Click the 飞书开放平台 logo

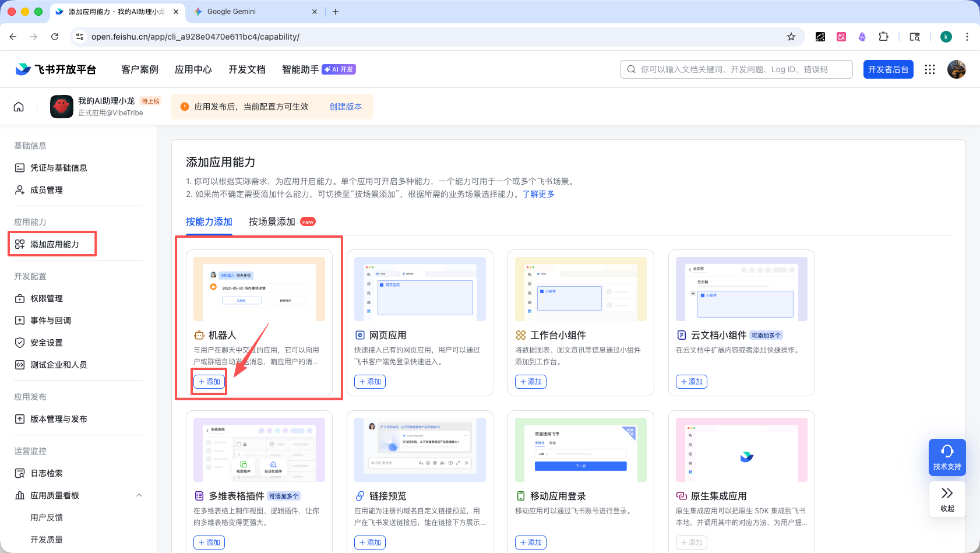click(x=56, y=69)
